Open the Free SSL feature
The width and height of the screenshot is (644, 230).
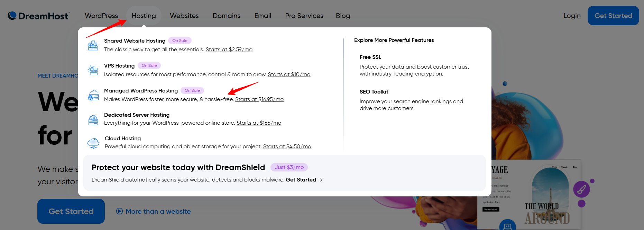click(370, 57)
